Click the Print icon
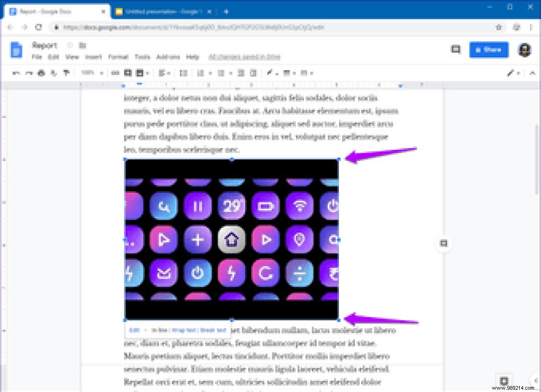Screen dimensions: 541x392 [x=42, y=73]
